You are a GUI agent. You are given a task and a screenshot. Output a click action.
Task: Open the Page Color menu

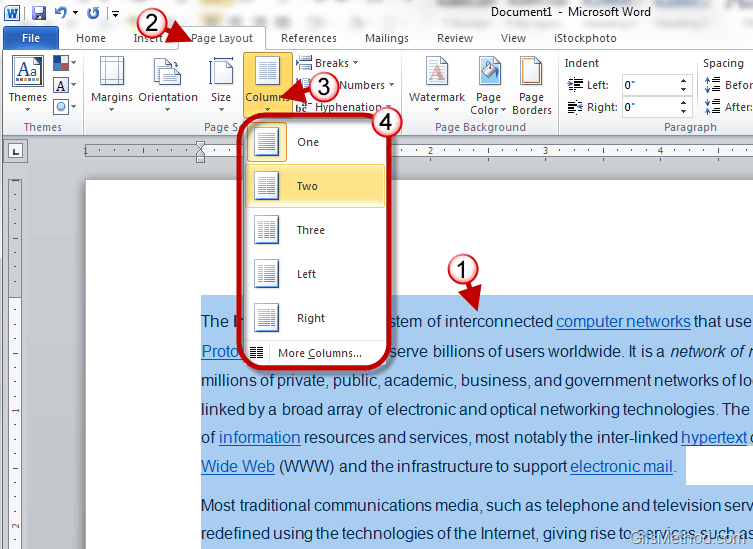point(488,85)
